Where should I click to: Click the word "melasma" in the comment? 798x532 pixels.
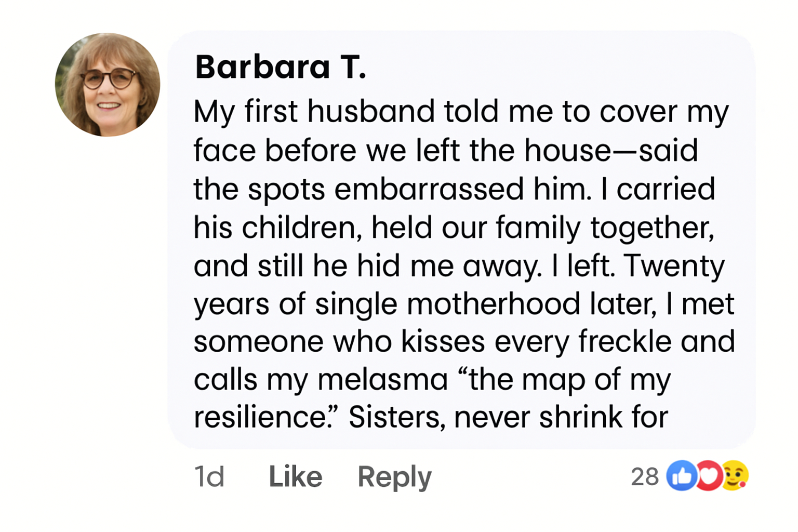coord(382,379)
